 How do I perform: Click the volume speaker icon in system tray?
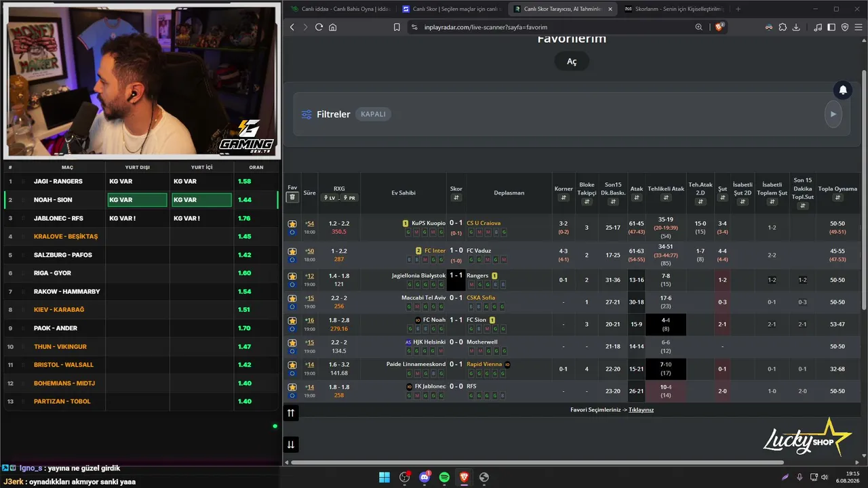(826, 477)
